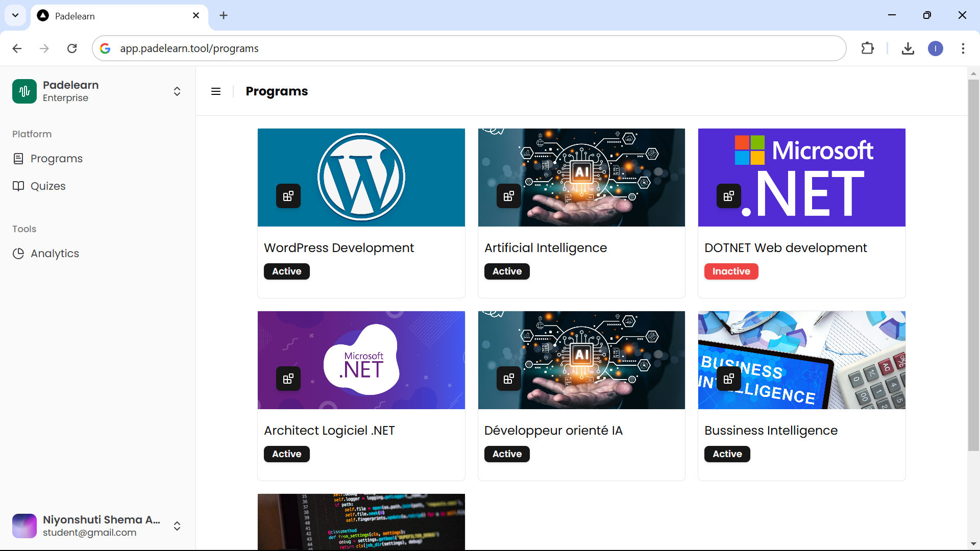The image size is (980, 551).
Task: Click the module icon on Artificial Intelligence card
Action: click(x=508, y=196)
